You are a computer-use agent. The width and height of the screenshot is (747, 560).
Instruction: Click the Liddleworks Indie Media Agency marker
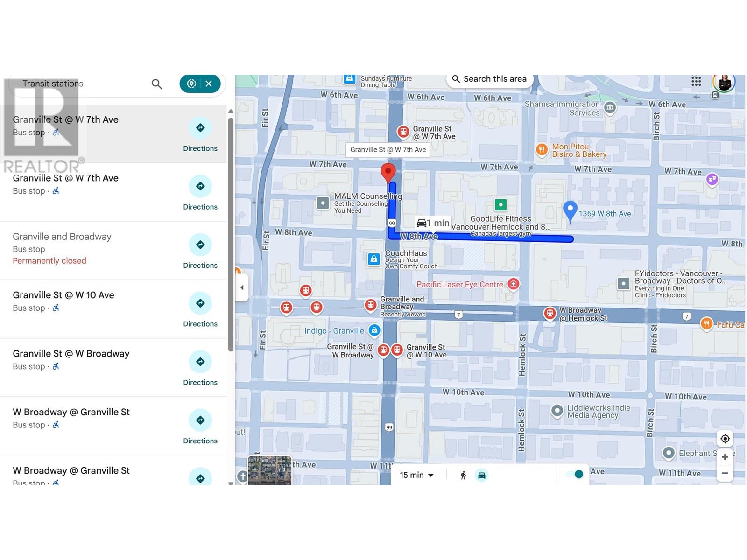557,411
